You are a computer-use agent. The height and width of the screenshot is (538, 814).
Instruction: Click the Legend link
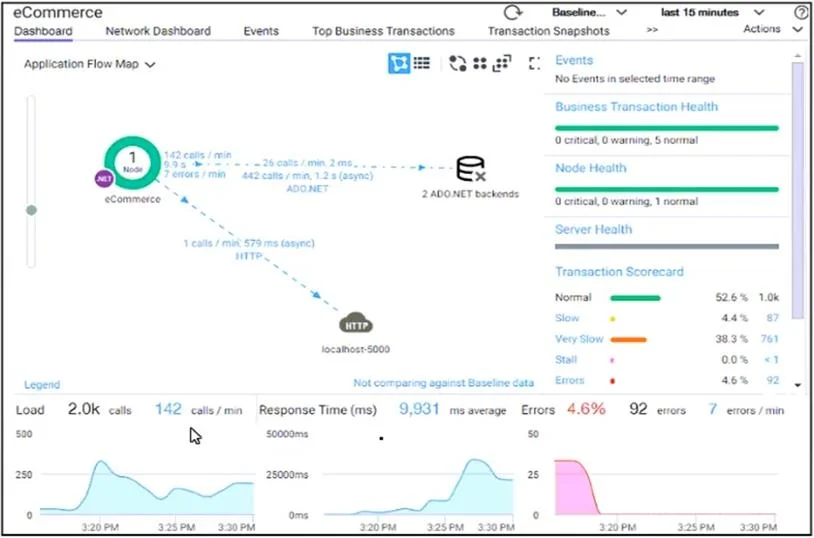(42, 385)
